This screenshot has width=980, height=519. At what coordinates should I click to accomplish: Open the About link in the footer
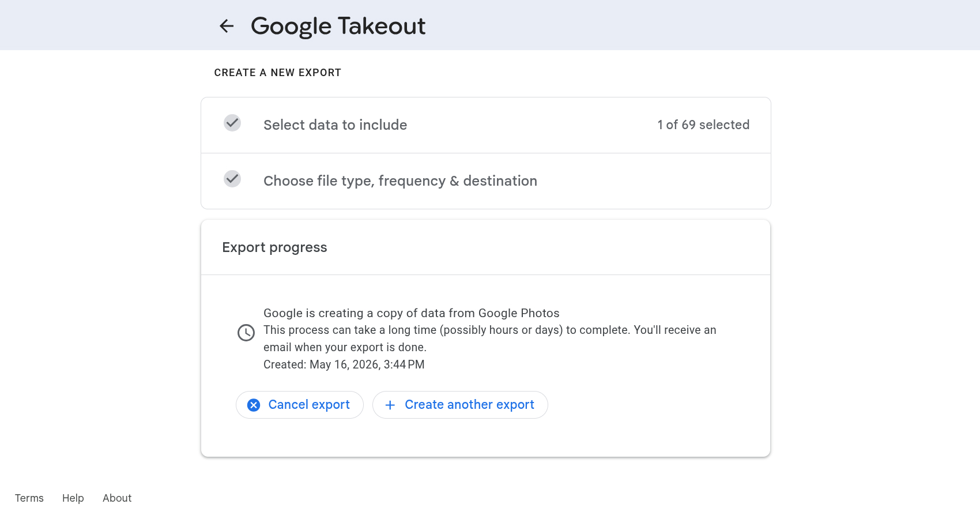point(117,498)
